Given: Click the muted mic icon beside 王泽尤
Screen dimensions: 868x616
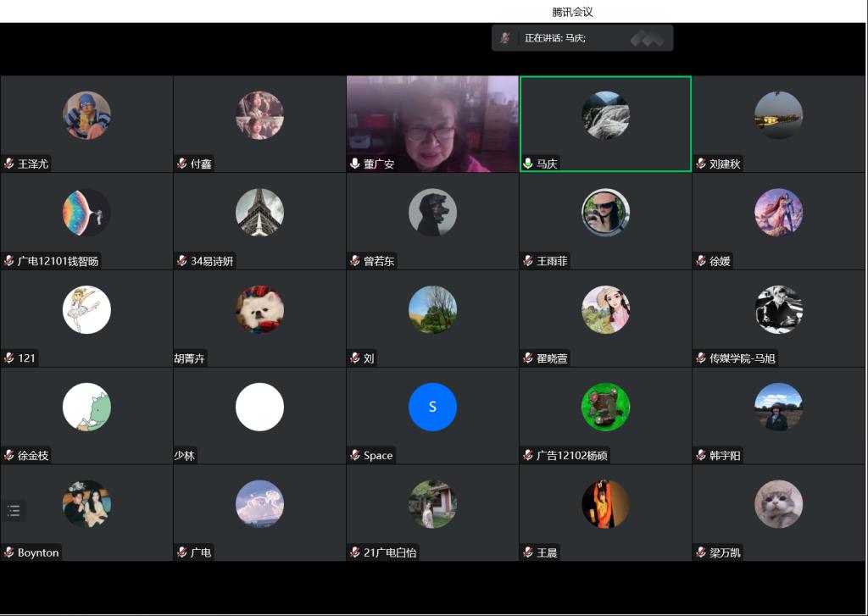Looking at the screenshot, I should point(9,164).
